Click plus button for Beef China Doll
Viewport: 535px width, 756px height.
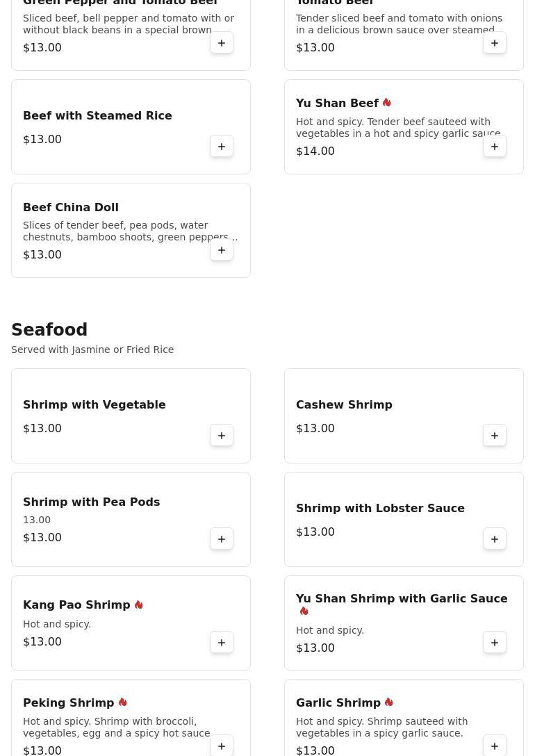coord(222,250)
